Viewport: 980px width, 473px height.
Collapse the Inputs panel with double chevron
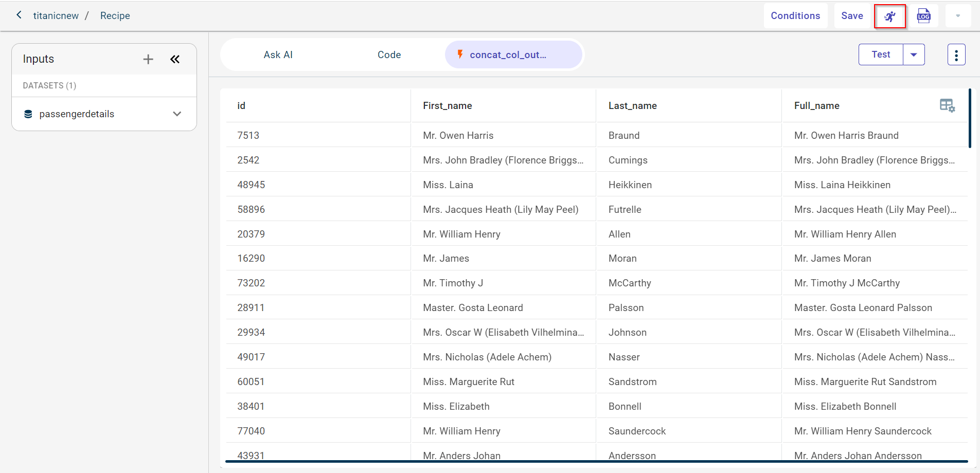tap(175, 59)
